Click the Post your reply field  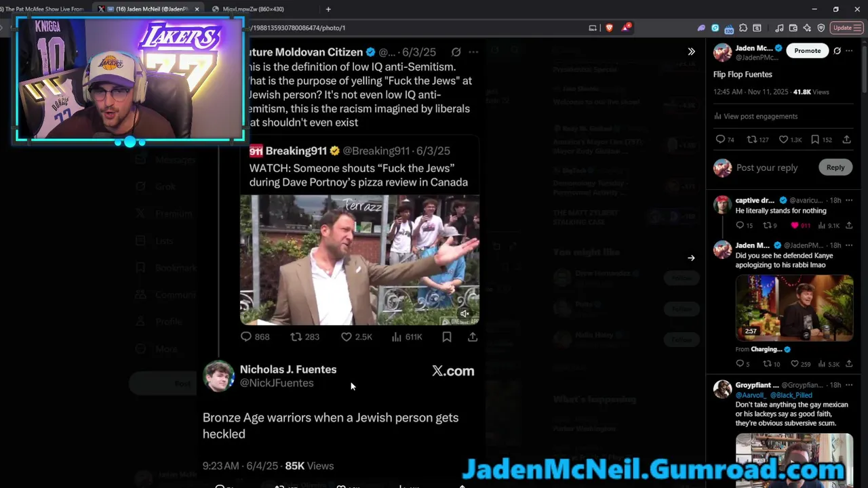[x=767, y=167]
